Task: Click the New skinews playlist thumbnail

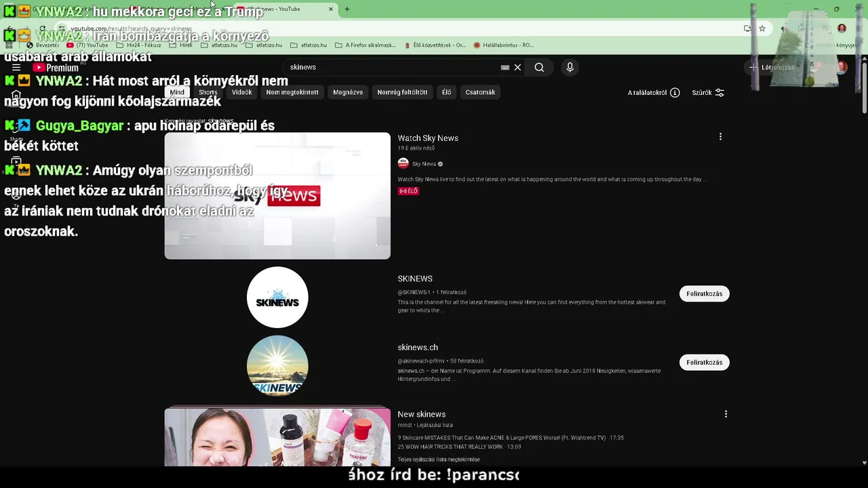Action: (x=277, y=437)
